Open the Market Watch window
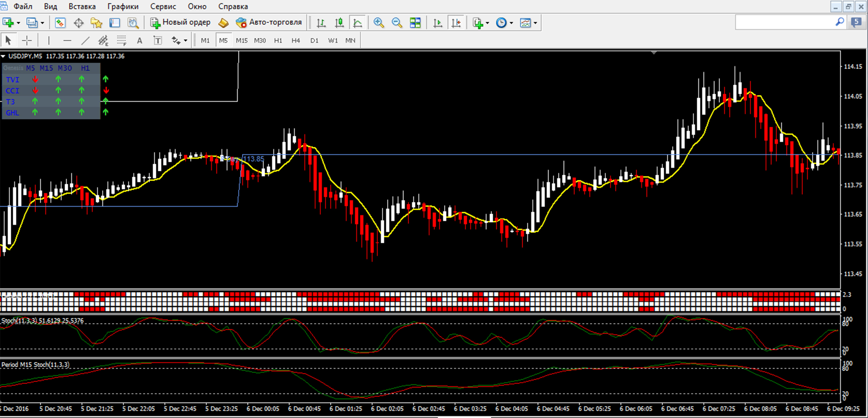This screenshot has height=418, width=868. pos(60,23)
